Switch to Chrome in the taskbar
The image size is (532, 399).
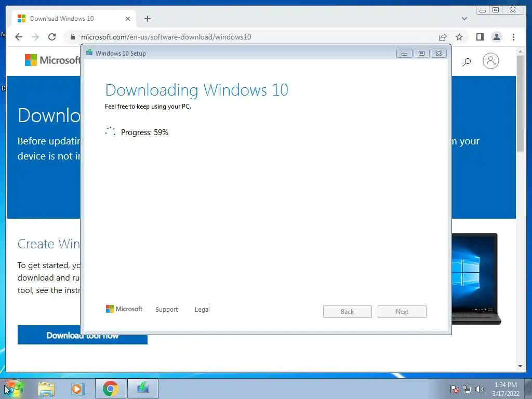click(111, 389)
